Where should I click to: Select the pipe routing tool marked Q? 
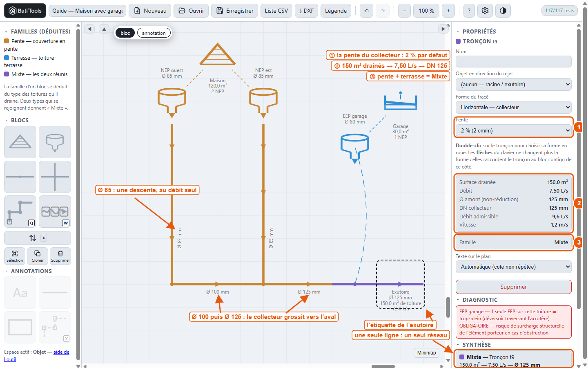(x=20, y=211)
